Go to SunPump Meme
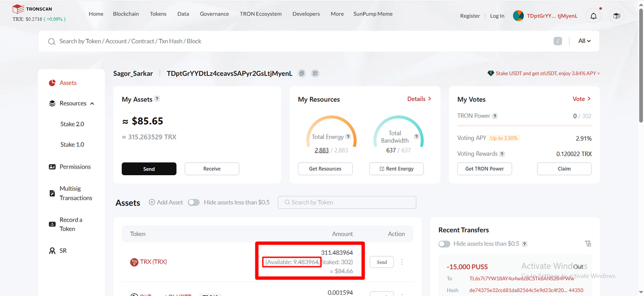 pyautogui.click(x=373, y=14)
